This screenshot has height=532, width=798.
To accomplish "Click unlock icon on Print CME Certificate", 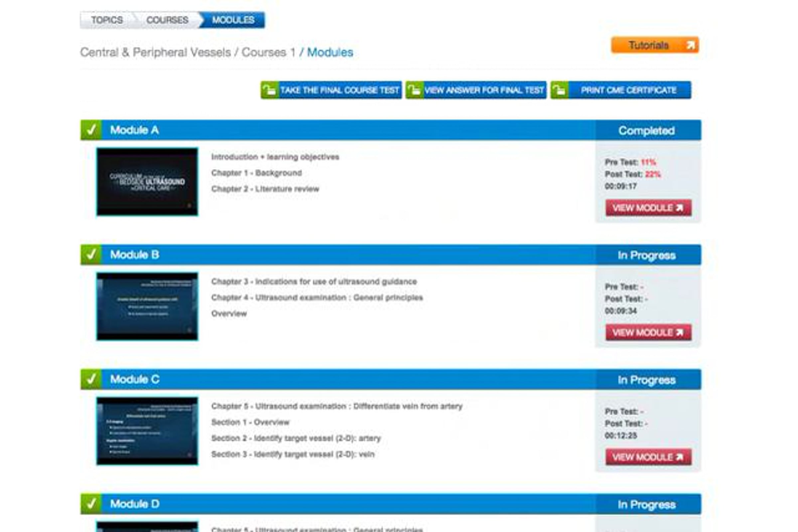I will (559, 90).
